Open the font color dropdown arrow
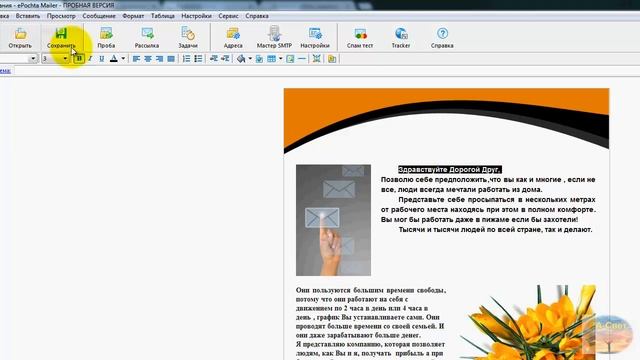The image size is (640, 360). tap(123, 59)
